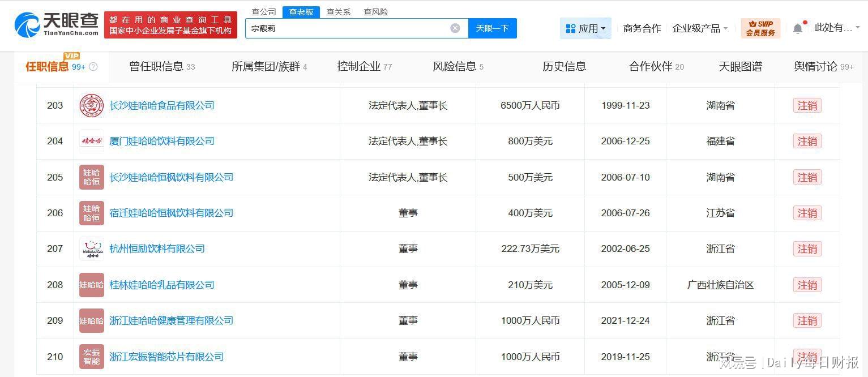Open the 风险信息 tab
The height and width of the screenshot is (377, 868).
click(x=457, y=67)
